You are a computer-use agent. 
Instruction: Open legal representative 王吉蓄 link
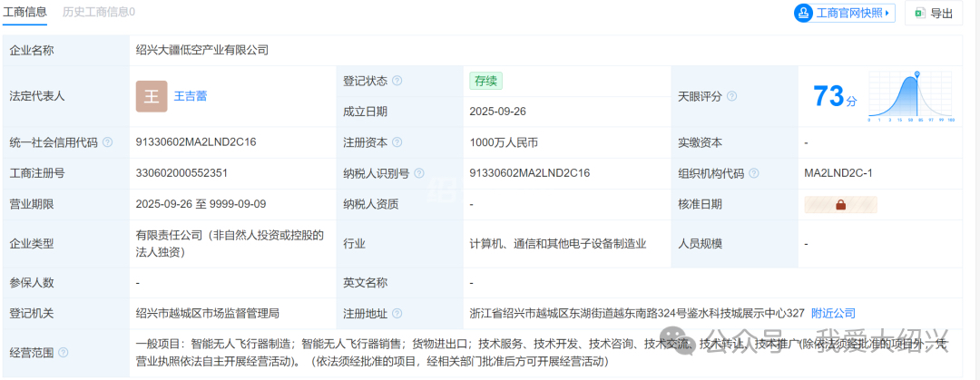[191, 96]
